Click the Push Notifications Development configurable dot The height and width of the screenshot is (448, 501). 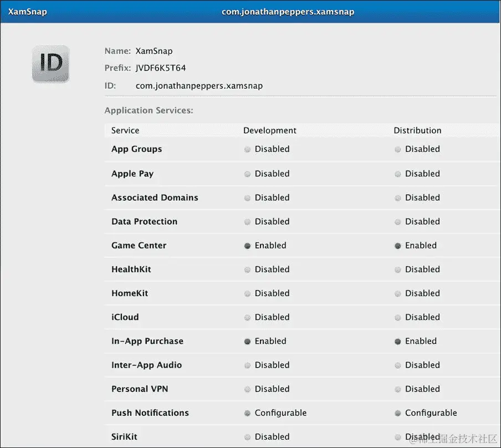[x=247, y=413]
